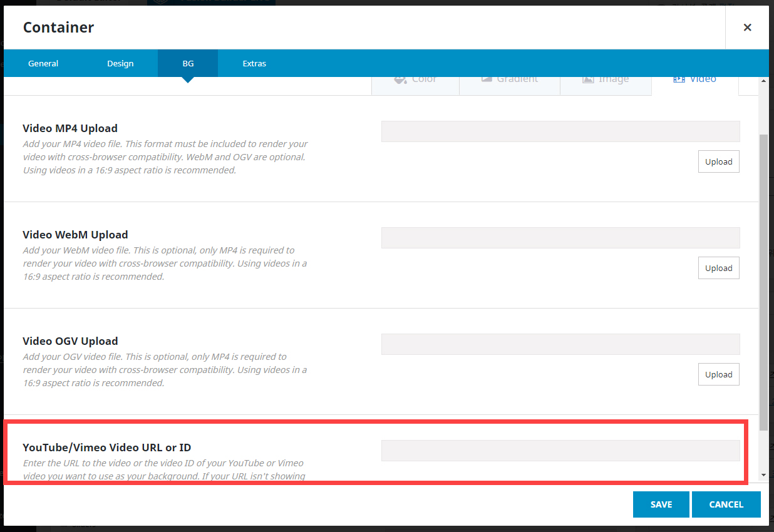Click the Video WebM Upload heading
Image resolution: width=774 pixels, height=532 pixels.
coord(75,235)
